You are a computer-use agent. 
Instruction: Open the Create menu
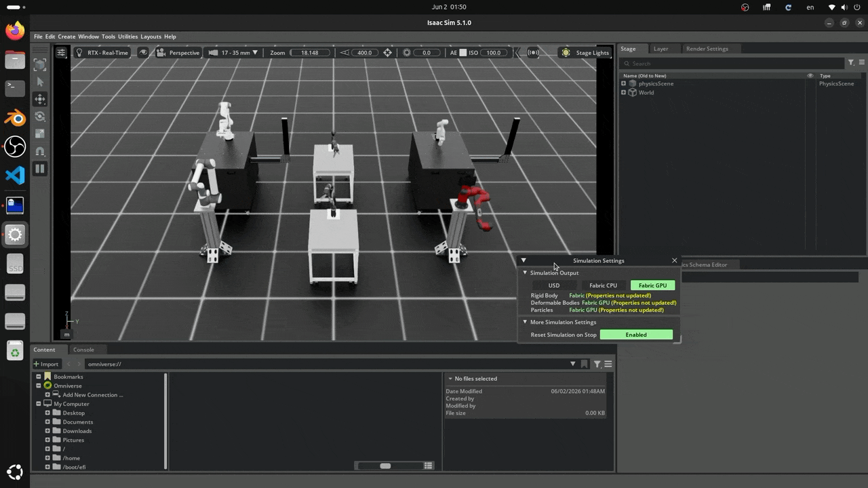(66, 37)
